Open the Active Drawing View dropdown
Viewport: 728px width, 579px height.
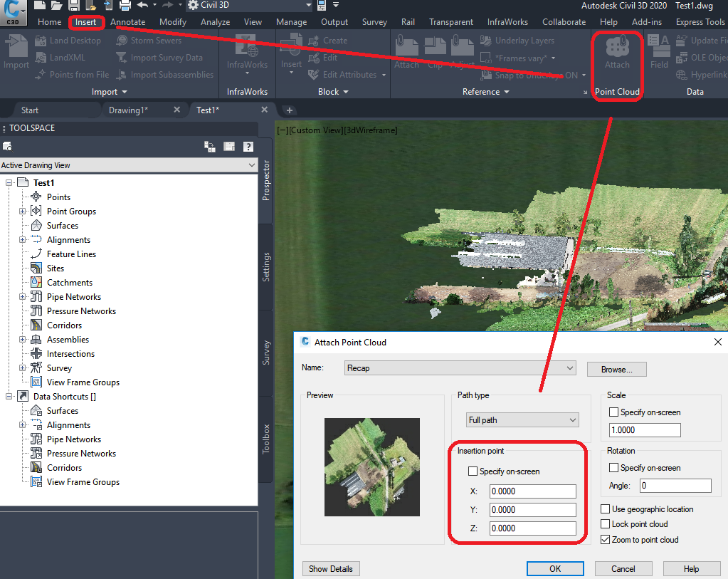tap(129, 165)
